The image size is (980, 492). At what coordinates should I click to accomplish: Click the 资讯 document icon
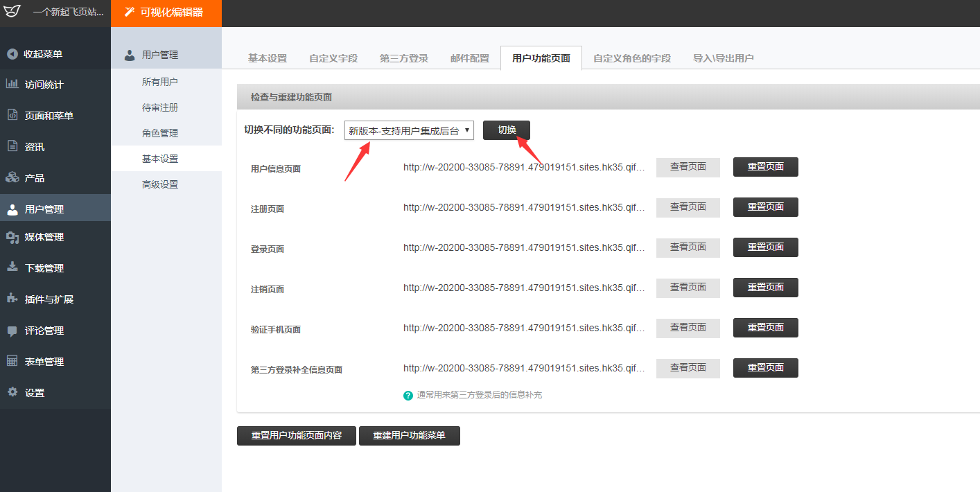12,146
